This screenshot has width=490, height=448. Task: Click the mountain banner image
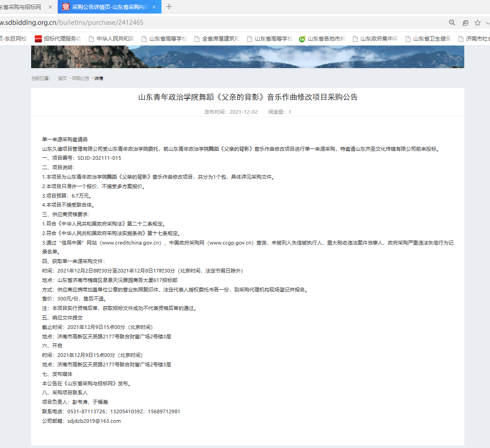click(247, 56)
